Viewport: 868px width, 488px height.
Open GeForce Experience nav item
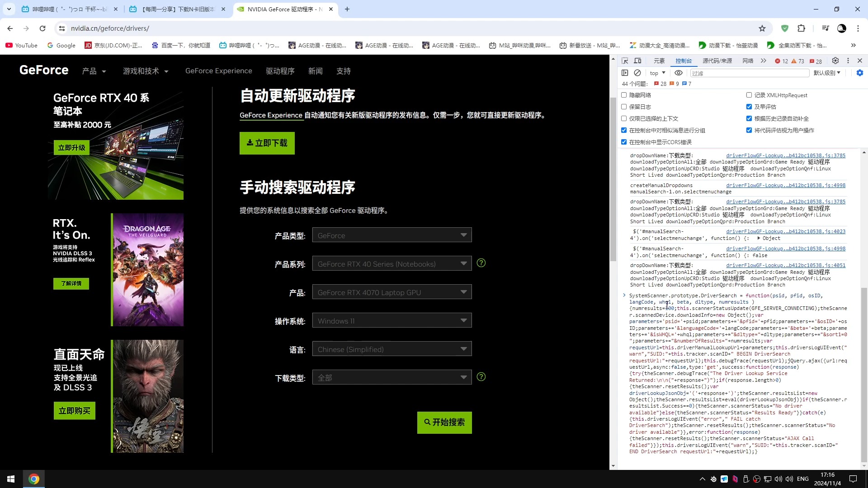click(x=219, y=71)
